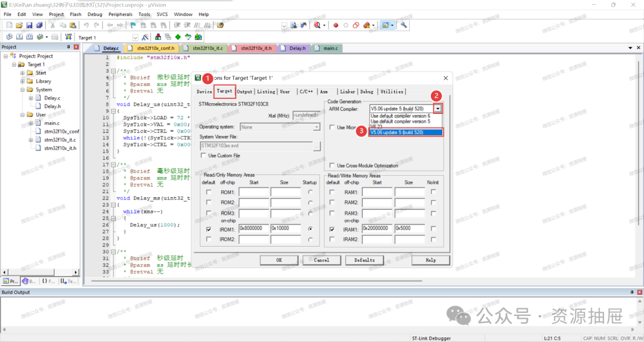Screen dimensions: 644x342
Task: Expand the Library folder in the project tree
Action: coord(23,81)
